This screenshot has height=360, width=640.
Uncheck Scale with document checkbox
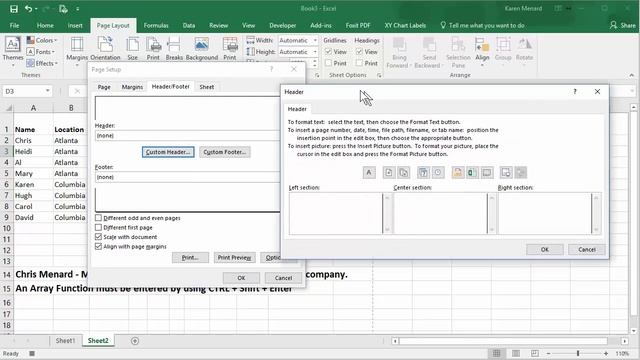tap(98, 237)
